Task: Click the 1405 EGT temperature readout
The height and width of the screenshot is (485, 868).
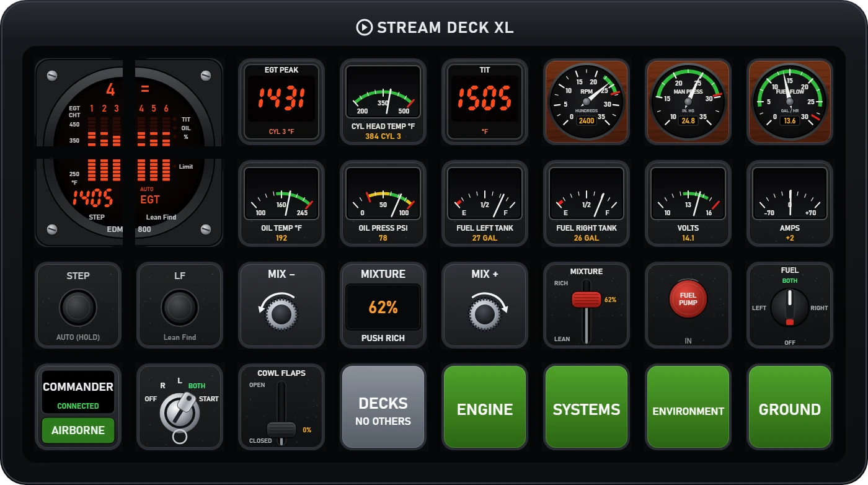Action: point(93,198)
